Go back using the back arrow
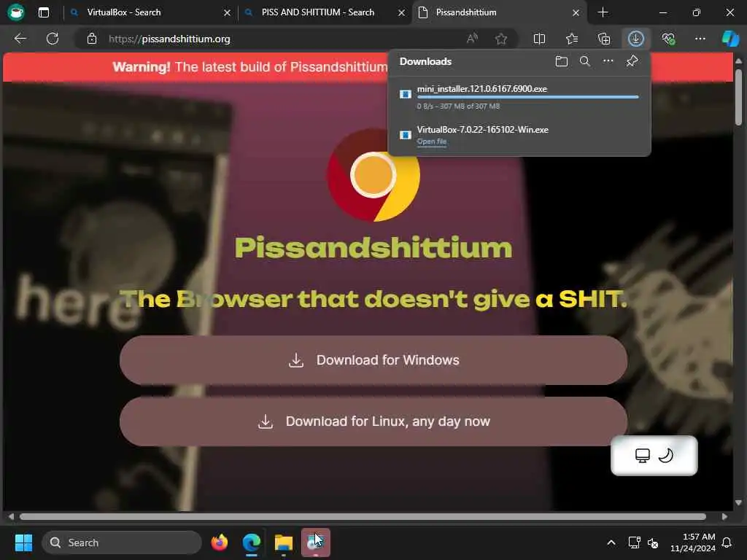The image size is (747, 560). point(20,39)
